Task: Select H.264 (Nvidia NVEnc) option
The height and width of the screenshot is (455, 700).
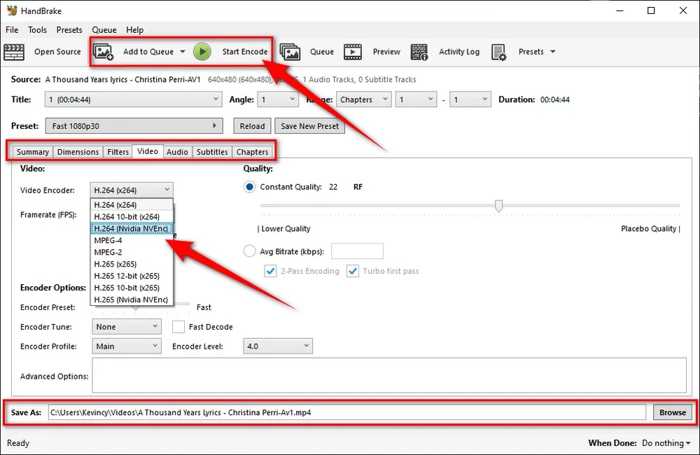Action: [132, 229]
